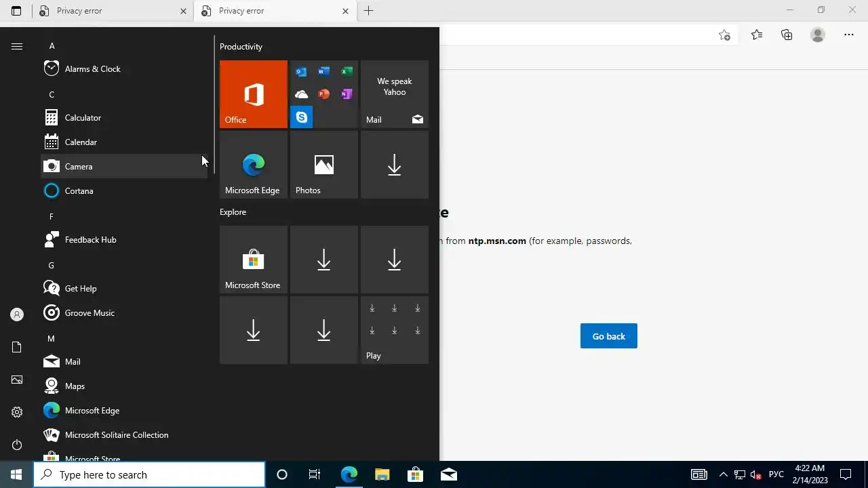868x488 pixels.
Task: Click the Microsoft Edge tile
Action: (x=254, y=165)
